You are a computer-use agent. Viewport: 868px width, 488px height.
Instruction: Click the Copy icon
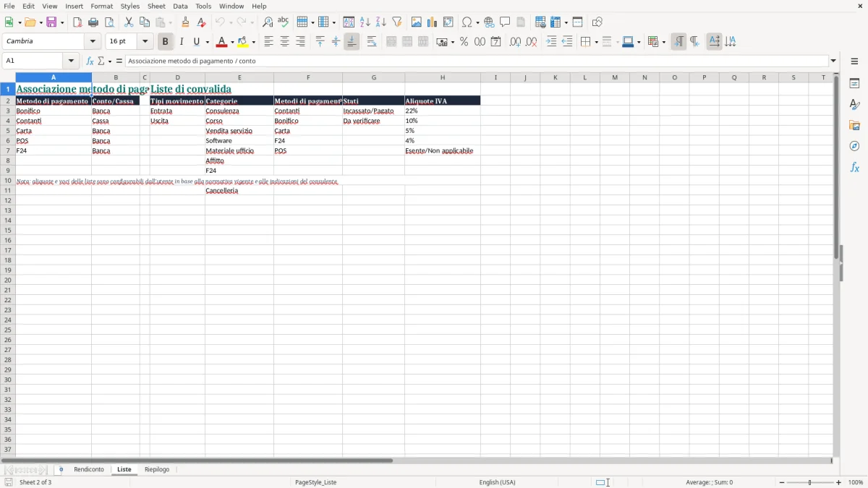[145, 22]
